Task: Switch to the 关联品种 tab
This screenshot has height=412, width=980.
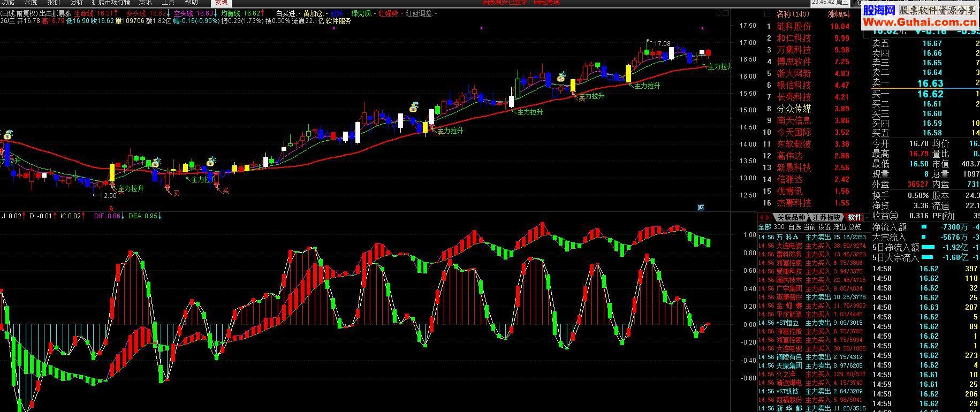Action: 791,217
